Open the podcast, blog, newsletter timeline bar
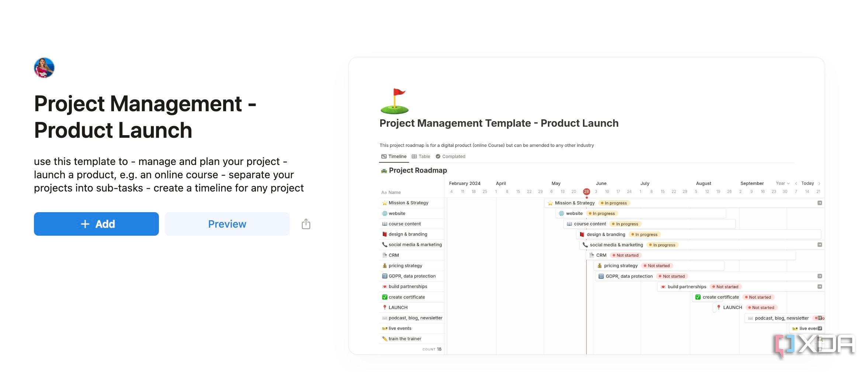 coord(785,318)
